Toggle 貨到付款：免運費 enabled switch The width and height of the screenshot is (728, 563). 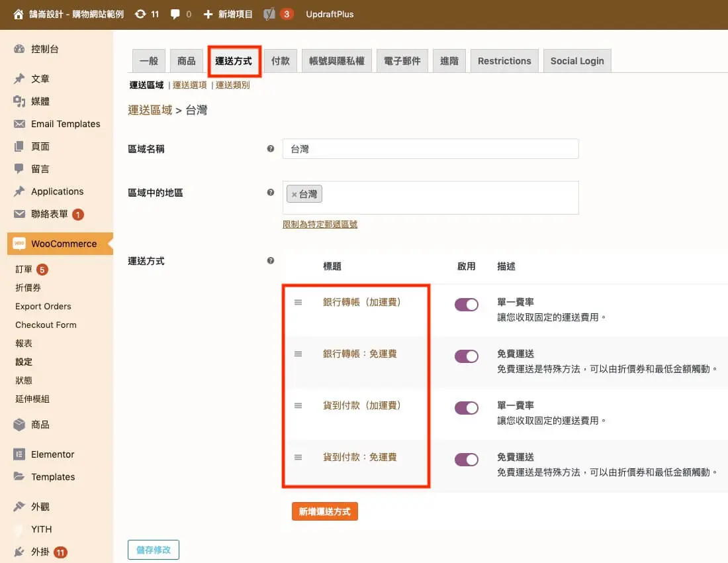[x=466, y=460]
